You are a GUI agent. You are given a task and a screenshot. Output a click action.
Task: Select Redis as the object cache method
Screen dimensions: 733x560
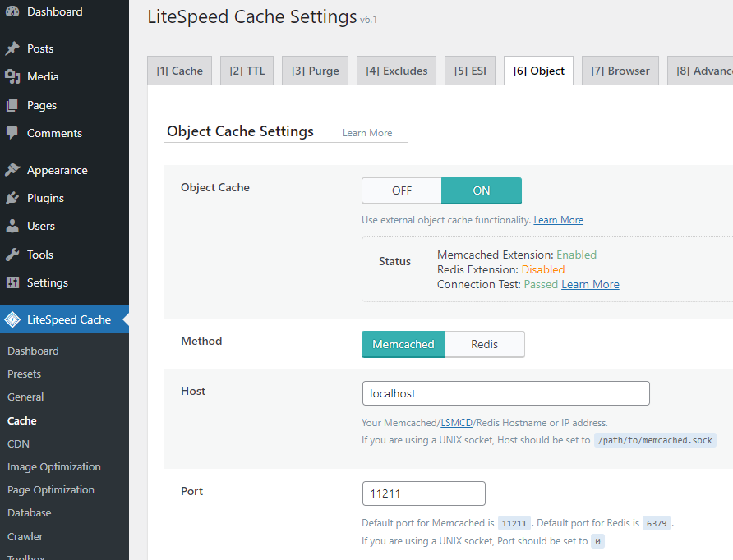(x=485, y=344)
